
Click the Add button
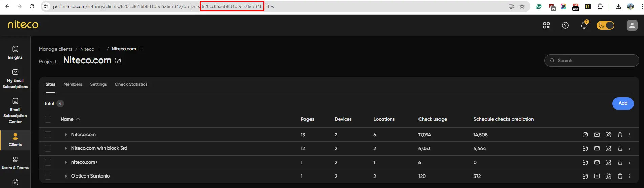click(x=623, y=103)
